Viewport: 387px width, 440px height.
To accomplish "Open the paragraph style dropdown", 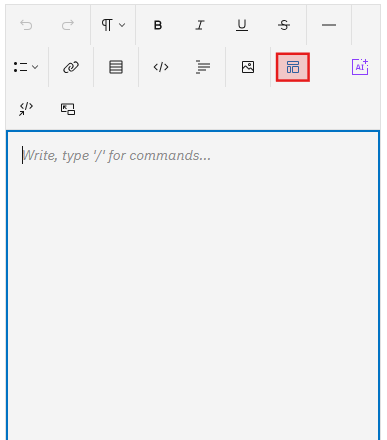I will click(113, 25).
